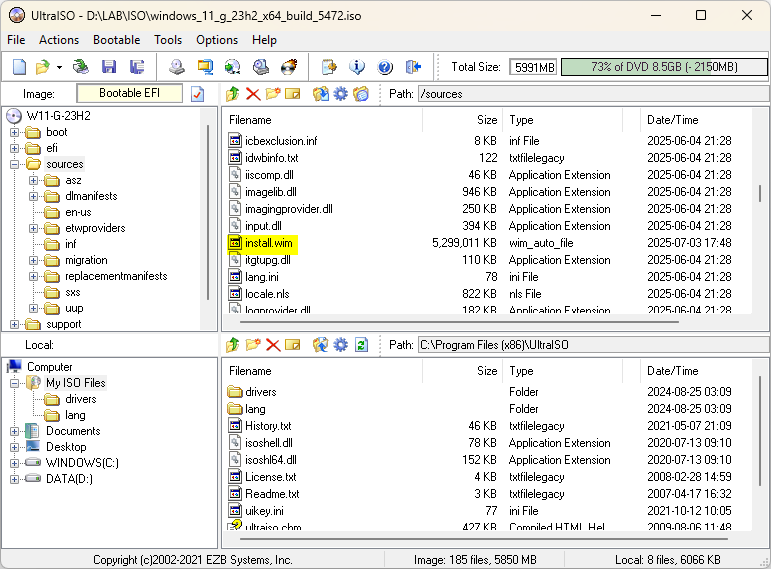
Task: Expand the boot folder in tree
Action: 15,132
